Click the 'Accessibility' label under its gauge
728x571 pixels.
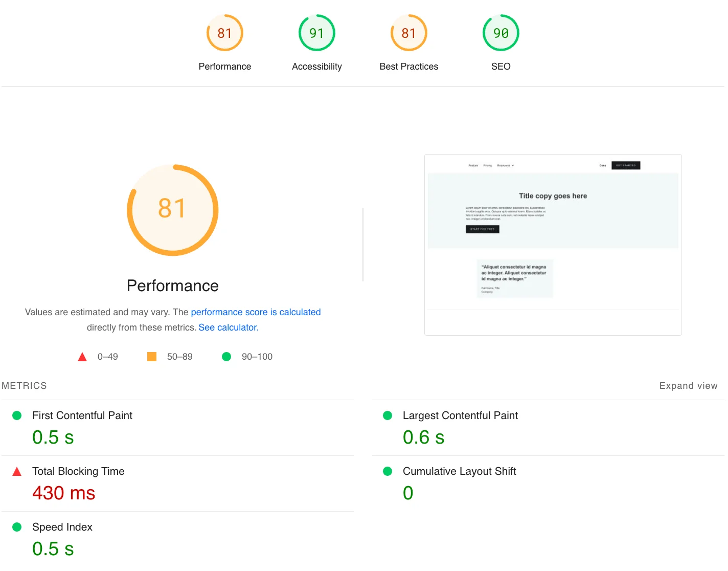[317, 67]
